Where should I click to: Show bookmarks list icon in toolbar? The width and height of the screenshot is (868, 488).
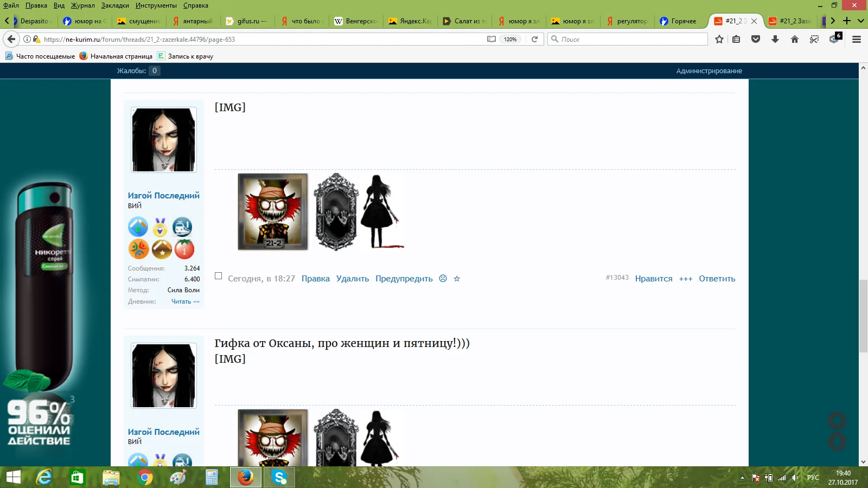tap(736, 39)
